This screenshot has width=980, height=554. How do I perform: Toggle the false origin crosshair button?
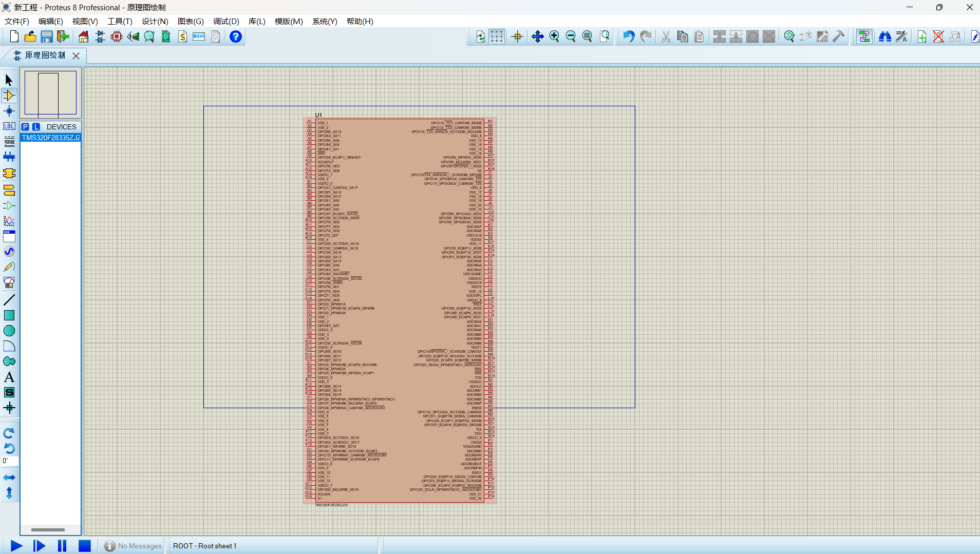pyautogui.click(x=517, y=36)
